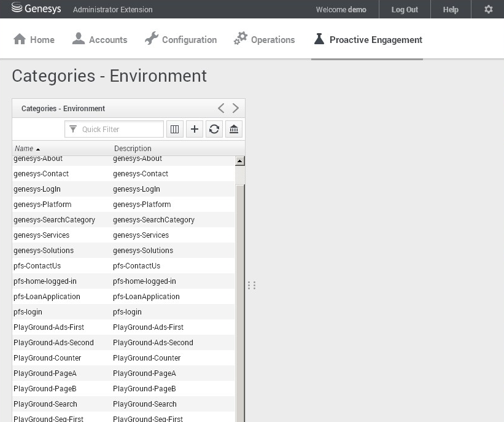Click the pfs-LoanApplication description cell
This screenshot has width=504, height=422.
coord(146,297)
